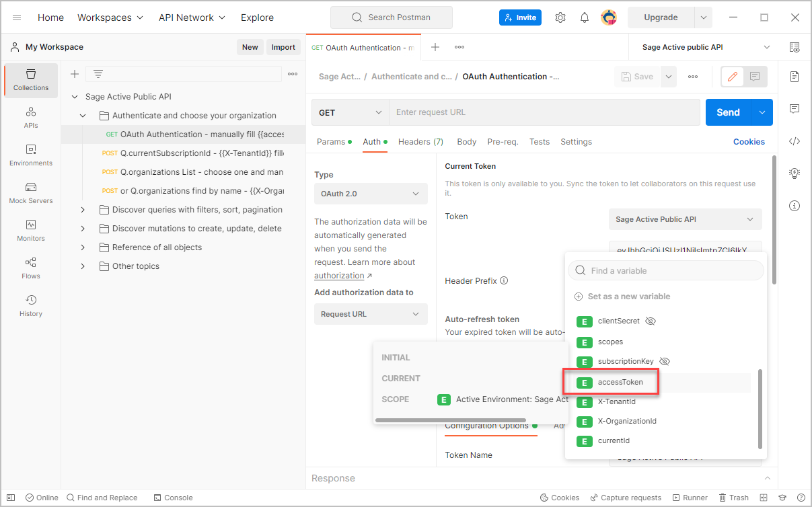Open request info icon
This screenshot has width=812, height=507.
pyautogui.click(x=795, y=206)
